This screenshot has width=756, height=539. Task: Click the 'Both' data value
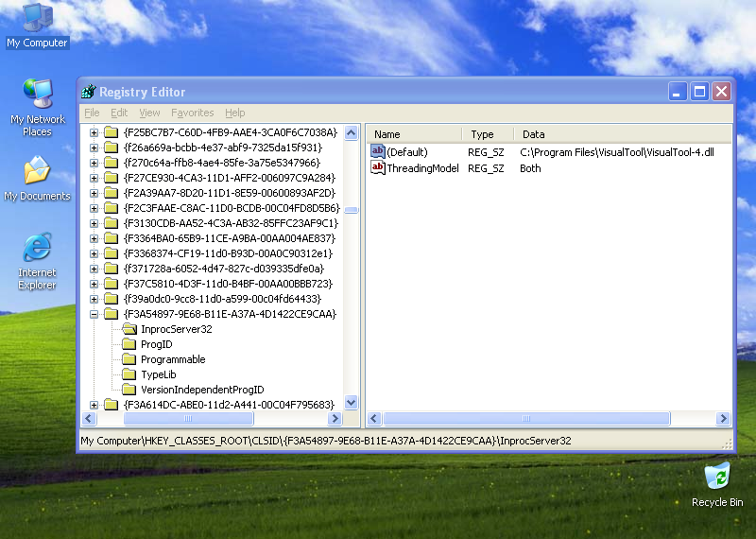pyautogui.click(x=530, y=168)
